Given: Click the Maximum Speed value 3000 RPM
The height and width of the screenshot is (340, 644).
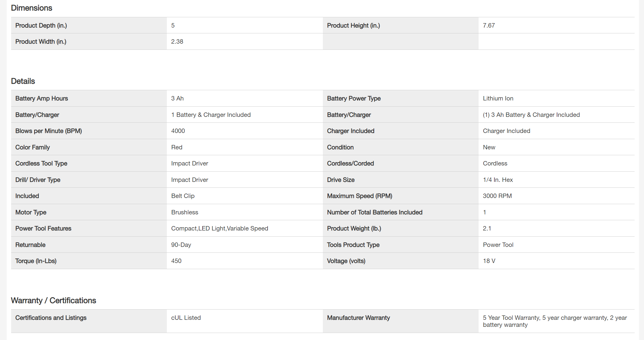Looking at the screenshot, I should (x=497, y=196).
